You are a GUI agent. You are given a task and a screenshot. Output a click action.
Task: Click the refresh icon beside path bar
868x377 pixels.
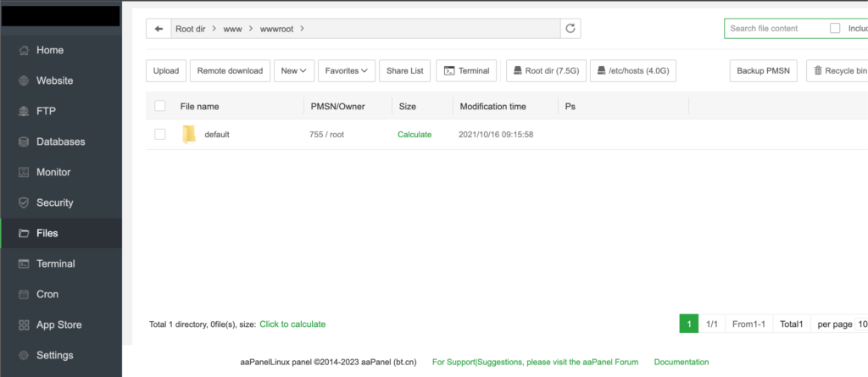(570, 29)
